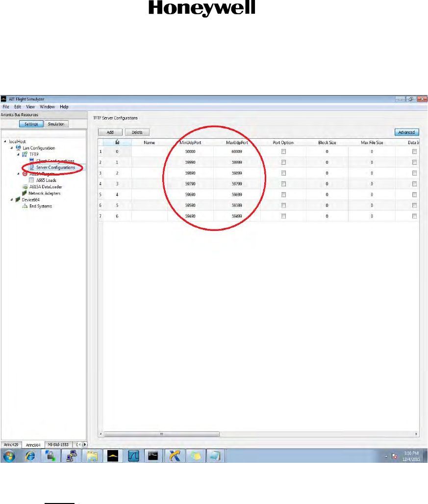Open the blue notepad taskbar icon
This screenshot has width=428, height=504.
click(x=215, y=456)
